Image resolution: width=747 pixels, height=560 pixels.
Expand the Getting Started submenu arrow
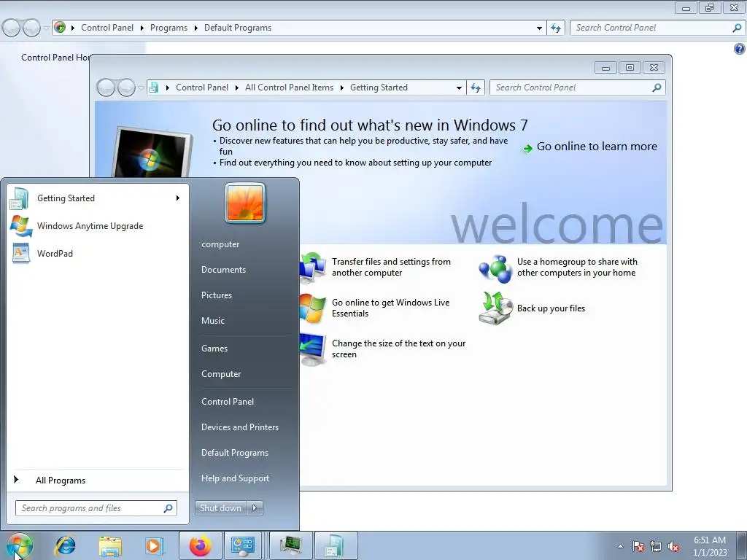click(178, 198)
